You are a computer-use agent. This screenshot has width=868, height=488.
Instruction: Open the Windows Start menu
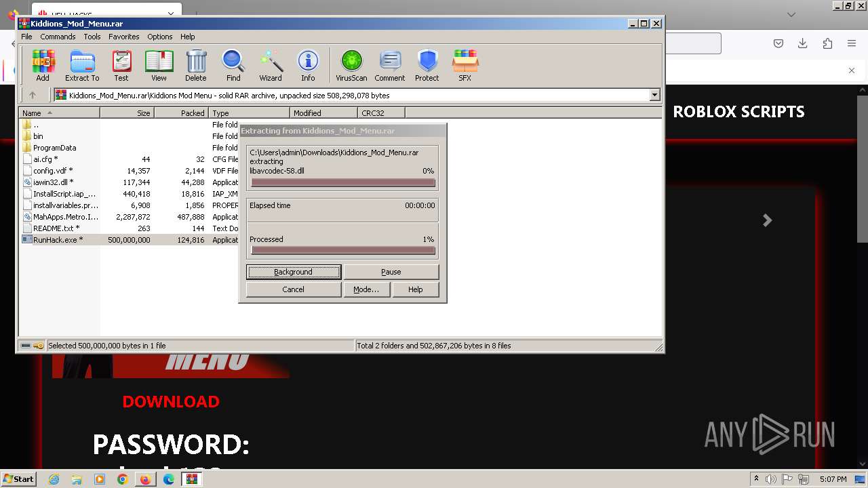[18, 479]
